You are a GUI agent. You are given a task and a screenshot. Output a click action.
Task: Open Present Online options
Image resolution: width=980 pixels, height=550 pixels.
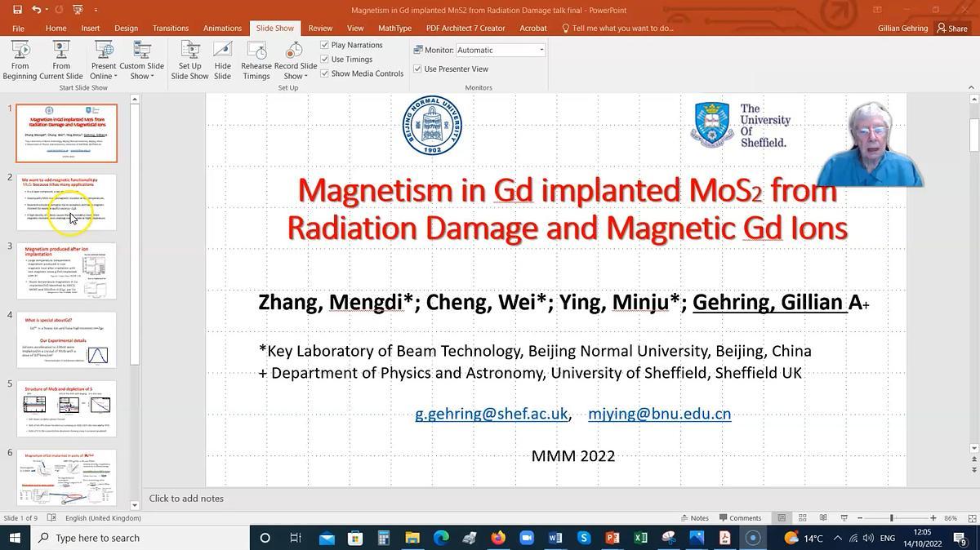pos(104,60)
